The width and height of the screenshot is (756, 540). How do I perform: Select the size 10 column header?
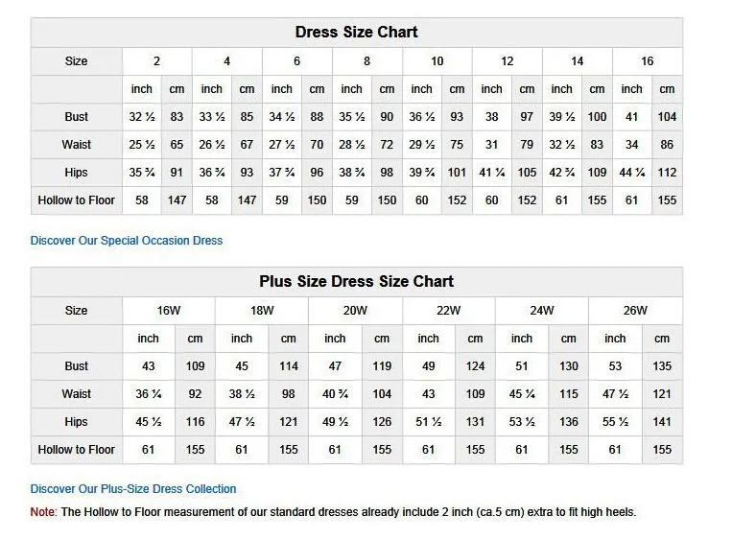tap(437, 61)
